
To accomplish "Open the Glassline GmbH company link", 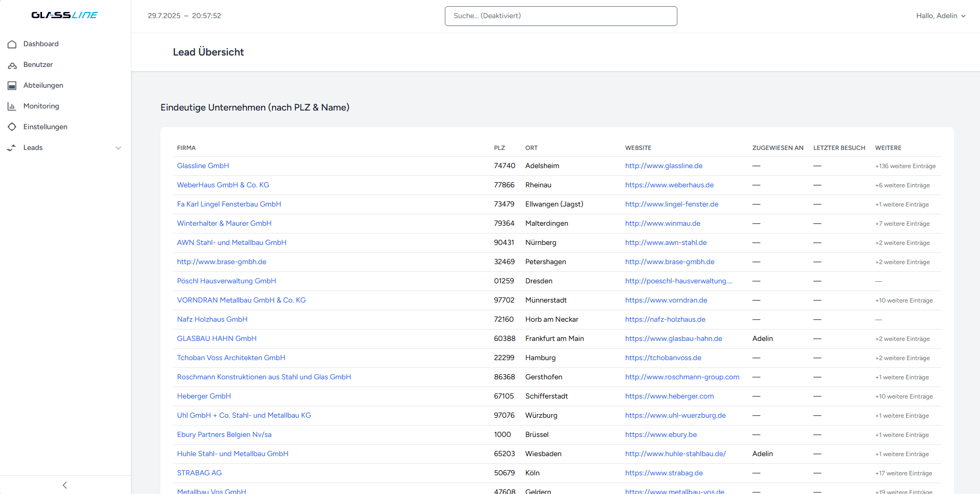I will click(x=203, y=166).
